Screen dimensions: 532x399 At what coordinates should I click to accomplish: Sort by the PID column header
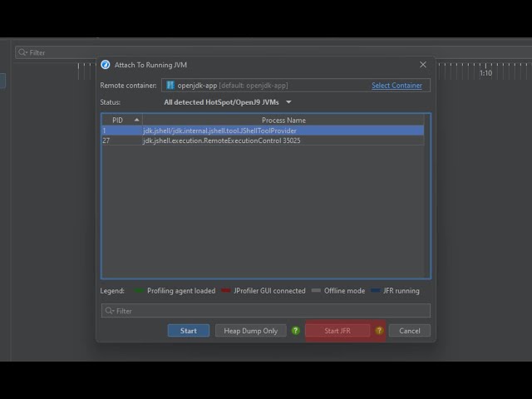122,120
